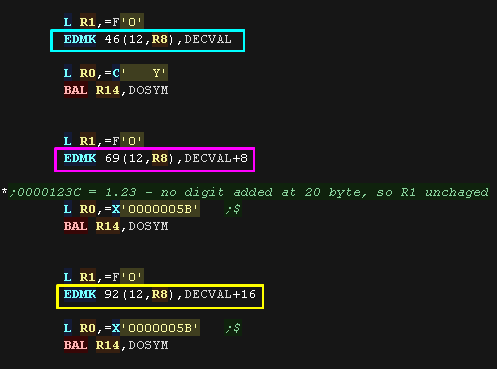This screenshot has width=497, height=369.
Task: Click the L R0,=C' Y' instruction
Action: (116, 73)
